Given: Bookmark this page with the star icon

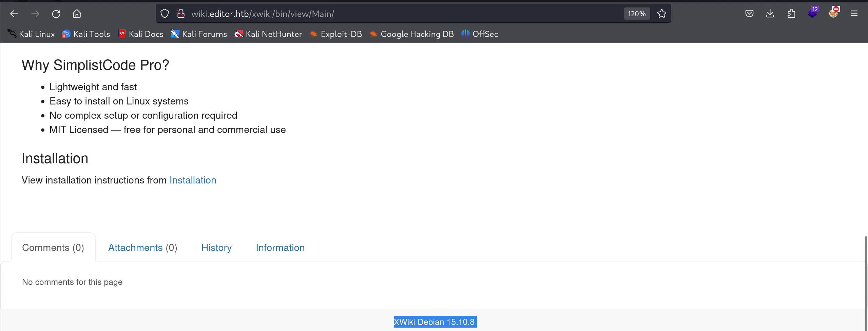Looking at the screenshot, I should coord(661,14).
